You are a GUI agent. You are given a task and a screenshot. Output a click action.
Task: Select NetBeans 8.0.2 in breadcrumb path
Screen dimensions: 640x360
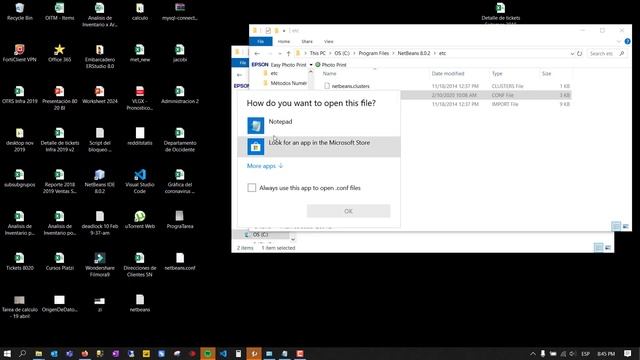(413, 53)
